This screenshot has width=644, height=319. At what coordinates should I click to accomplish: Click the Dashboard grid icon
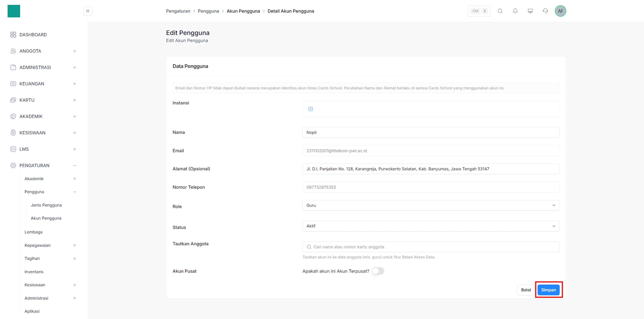(13, 35)
